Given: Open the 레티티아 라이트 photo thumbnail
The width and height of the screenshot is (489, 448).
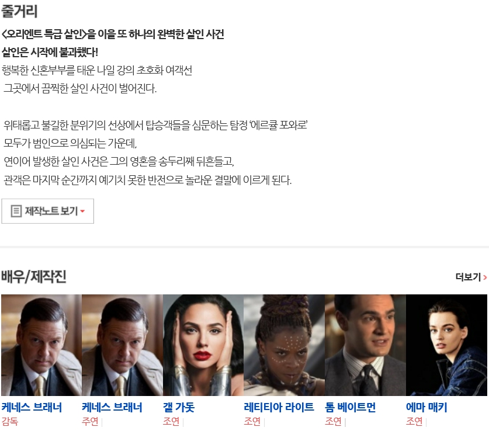Looking at the screenshot, I should pyautogui.click(x=284, y=345).
